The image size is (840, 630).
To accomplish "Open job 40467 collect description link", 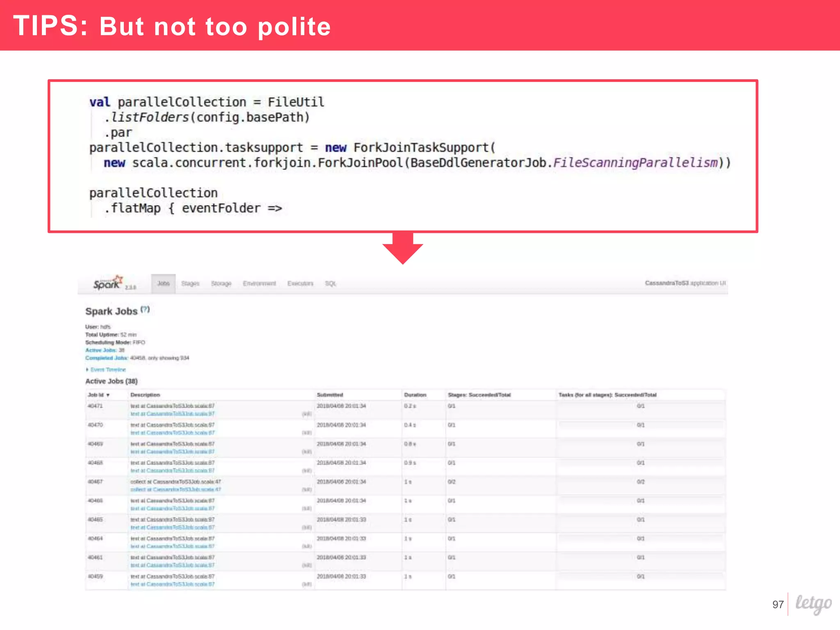I will point(176,489).
